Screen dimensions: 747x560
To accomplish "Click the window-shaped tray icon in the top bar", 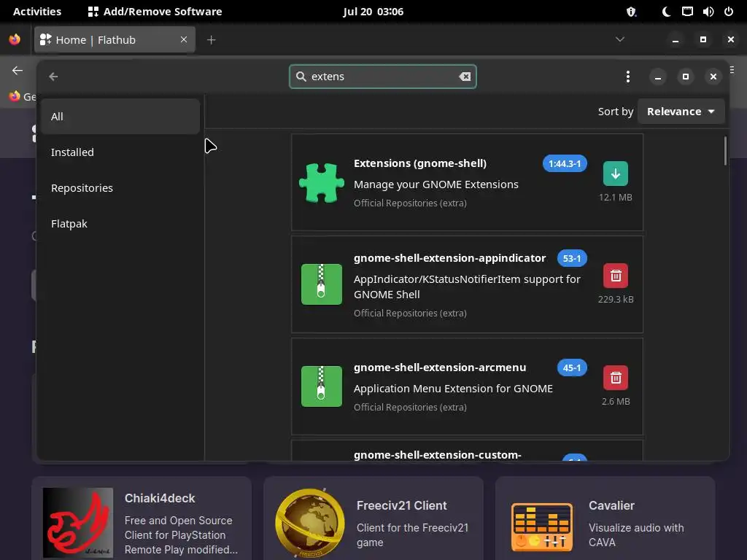I will click(687, 12).
